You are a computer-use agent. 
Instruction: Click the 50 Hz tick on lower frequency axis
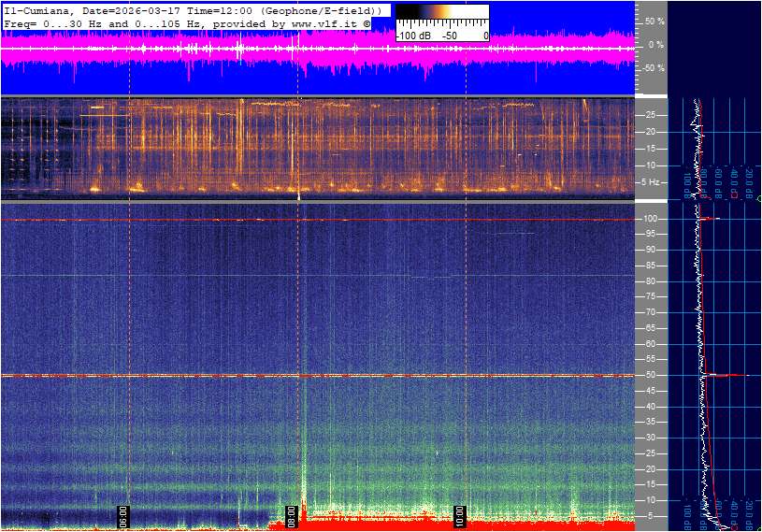(650, 375)
